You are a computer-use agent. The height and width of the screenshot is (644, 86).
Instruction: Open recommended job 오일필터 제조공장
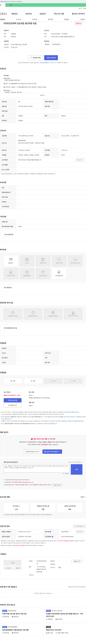point(64,615)
